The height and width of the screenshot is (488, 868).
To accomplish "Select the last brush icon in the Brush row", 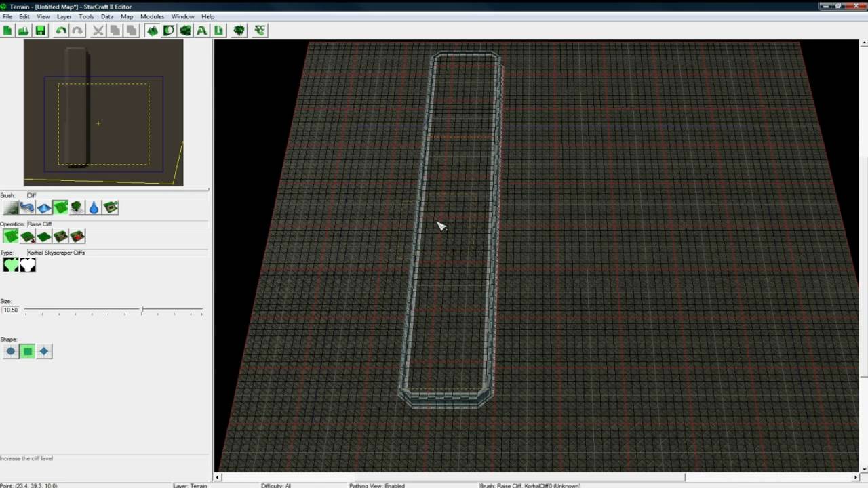I will (111, 207).
